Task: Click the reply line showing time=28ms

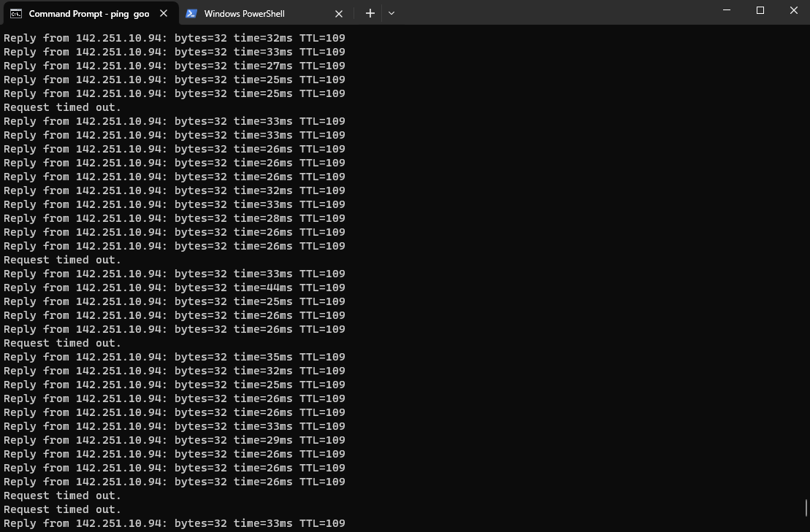Action: [x=175, y=218]
